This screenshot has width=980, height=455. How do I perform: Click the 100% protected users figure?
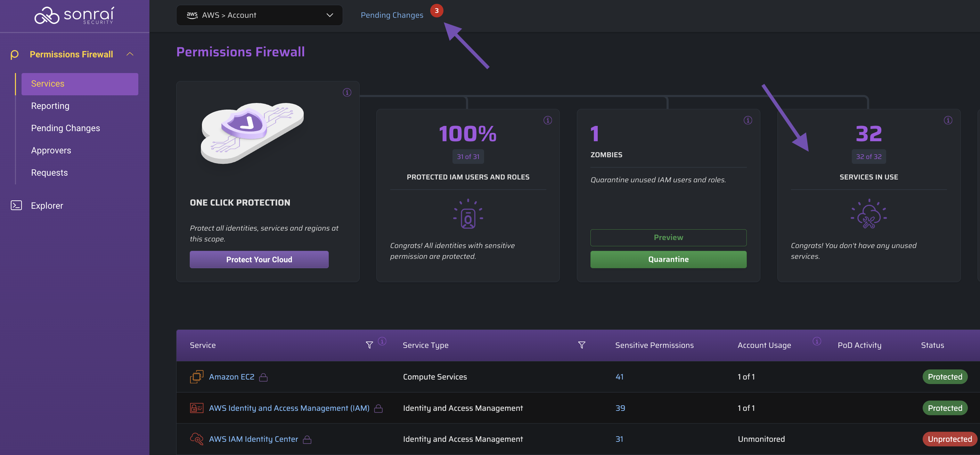[x=467, y=134]
